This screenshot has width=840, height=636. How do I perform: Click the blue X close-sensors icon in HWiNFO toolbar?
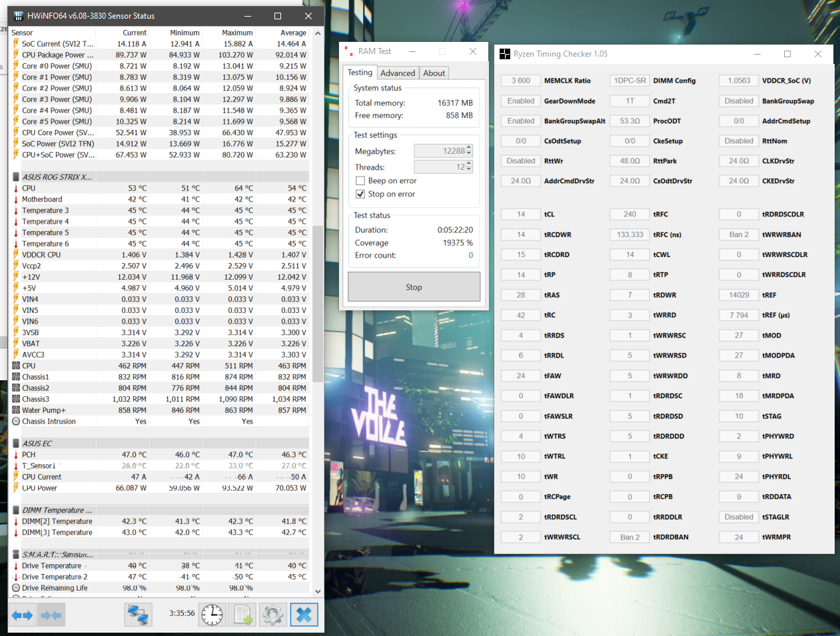[304, 615]
